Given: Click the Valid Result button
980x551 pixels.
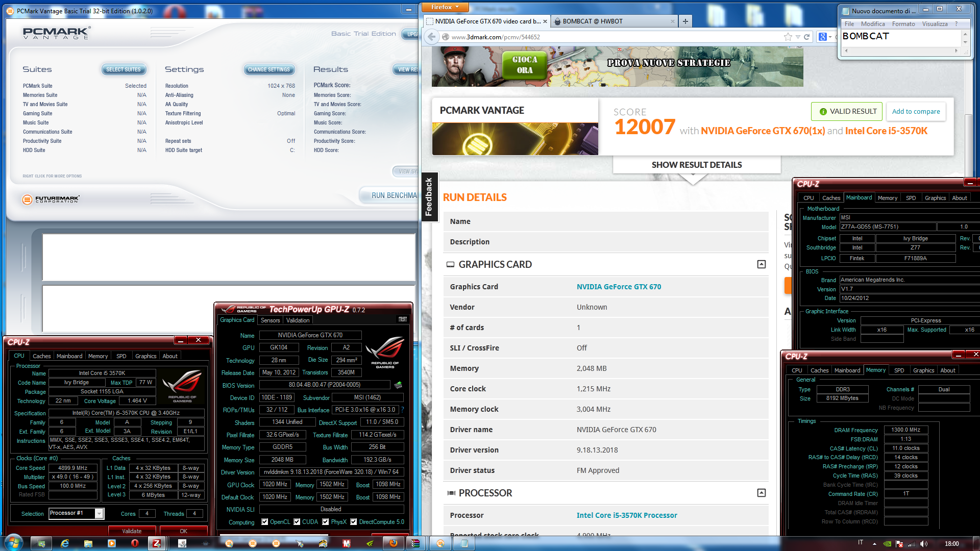Looking at the screenshot, I should point(848,111).
